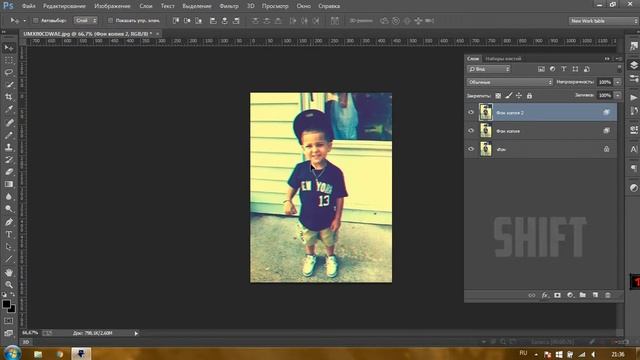Expand the status bar info arrow
Image resolution: width=640 pixels, height=360 pixels.
point(136,333)
